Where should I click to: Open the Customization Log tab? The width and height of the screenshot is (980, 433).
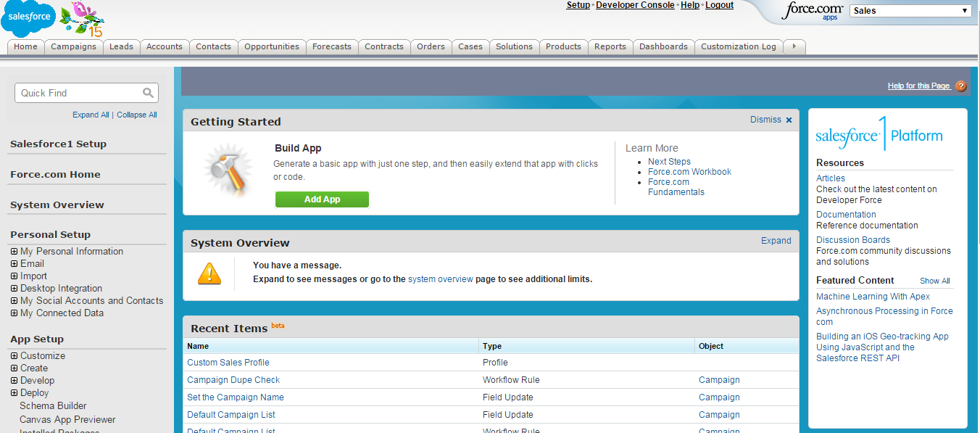tap(739, 46)
